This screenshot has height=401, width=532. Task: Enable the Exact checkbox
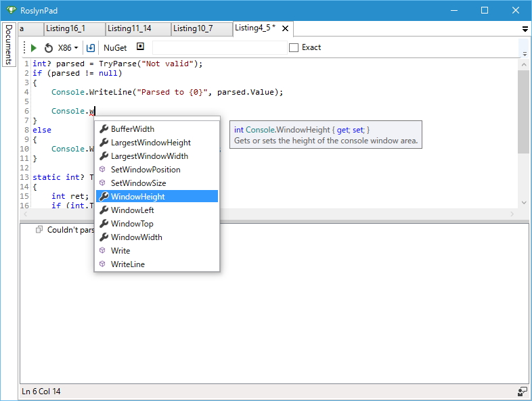click(294, 47)
